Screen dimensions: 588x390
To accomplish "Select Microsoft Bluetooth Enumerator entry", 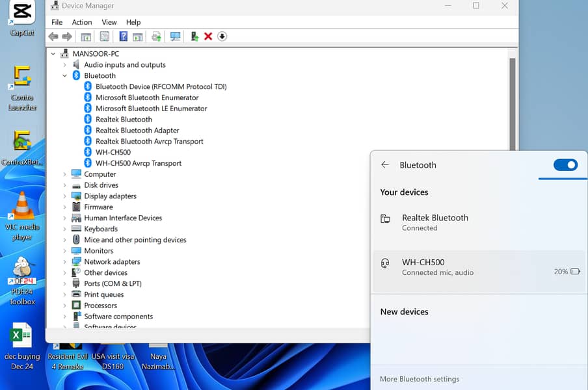I will click(147, 97).
